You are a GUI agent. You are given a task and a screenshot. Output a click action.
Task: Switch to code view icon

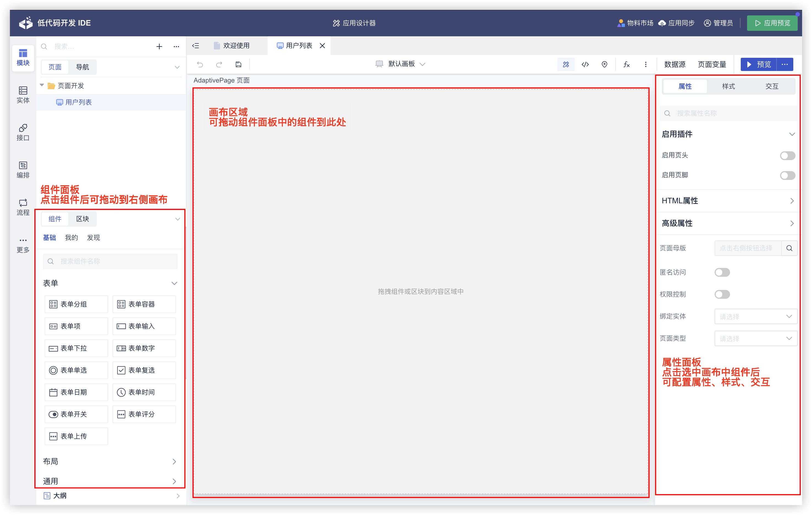pyautogui.click(x=585, y=64)
